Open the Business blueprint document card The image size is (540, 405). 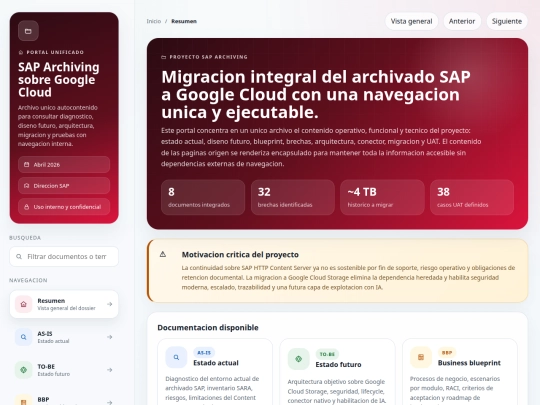[x=460, y=372]
